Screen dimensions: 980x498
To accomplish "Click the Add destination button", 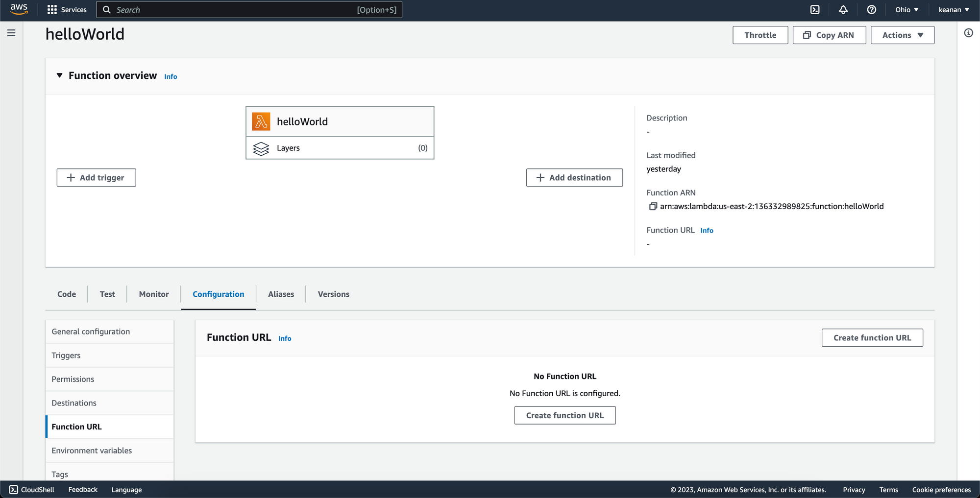I will (574, 178).
